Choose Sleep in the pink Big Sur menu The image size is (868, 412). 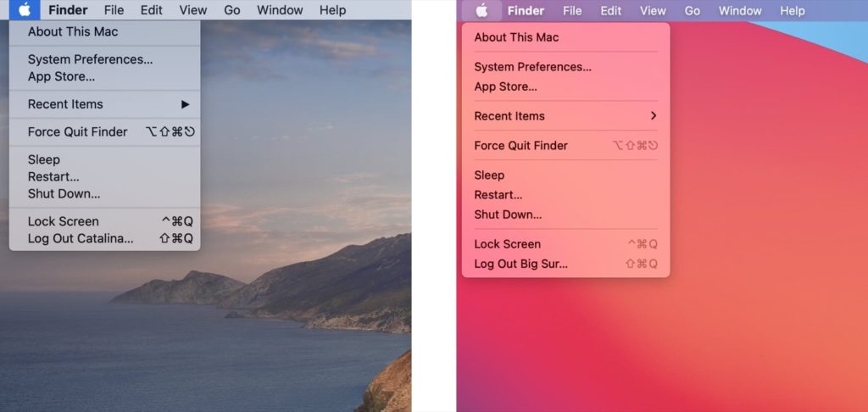(489, 175)
